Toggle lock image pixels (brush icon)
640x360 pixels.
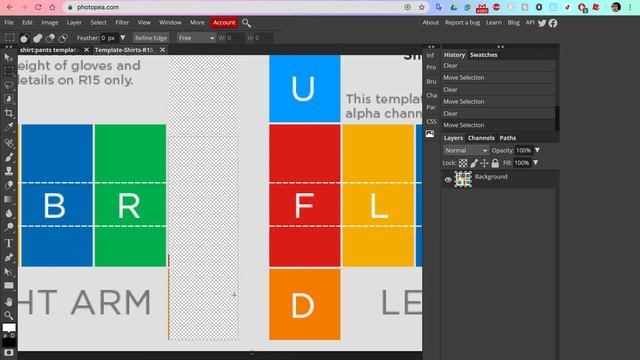pos(474,163)
